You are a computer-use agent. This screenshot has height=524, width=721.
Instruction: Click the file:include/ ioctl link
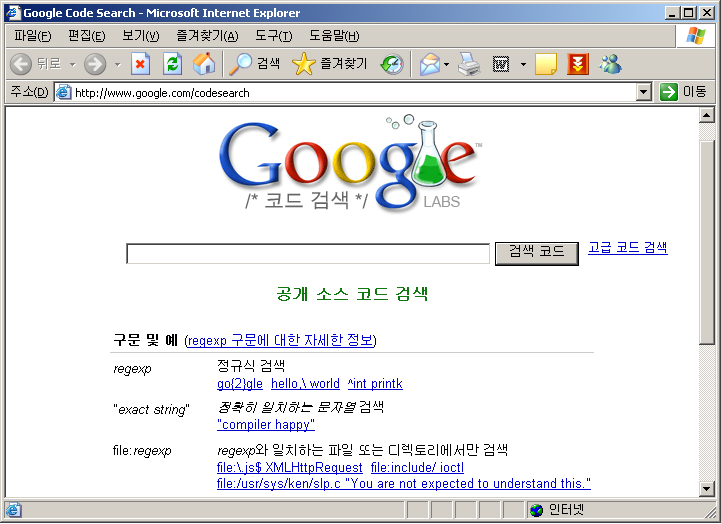point(417,468)
